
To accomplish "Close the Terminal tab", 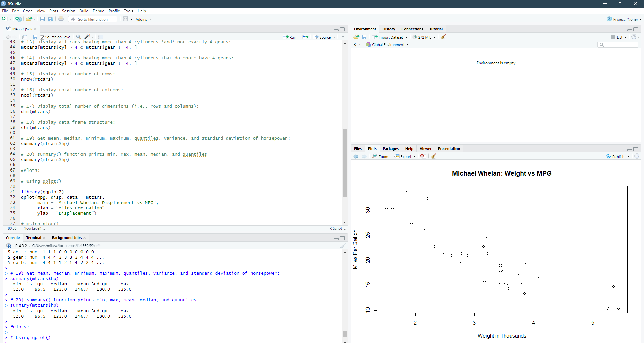I will (x=44, y=238).
